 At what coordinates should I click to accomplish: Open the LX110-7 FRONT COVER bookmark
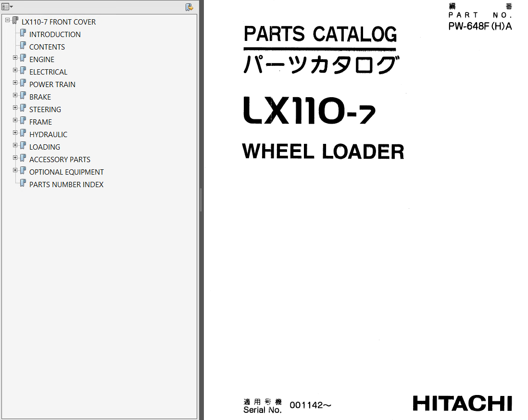point(59,22)
